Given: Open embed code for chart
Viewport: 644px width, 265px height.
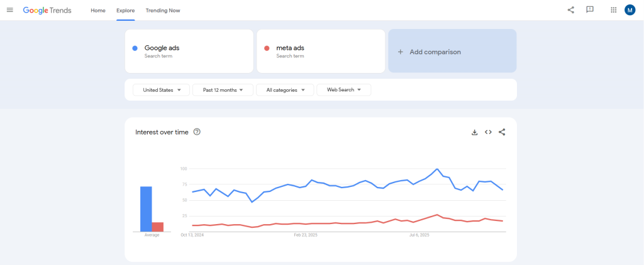Looking at the screenshot, I should 488,132.
